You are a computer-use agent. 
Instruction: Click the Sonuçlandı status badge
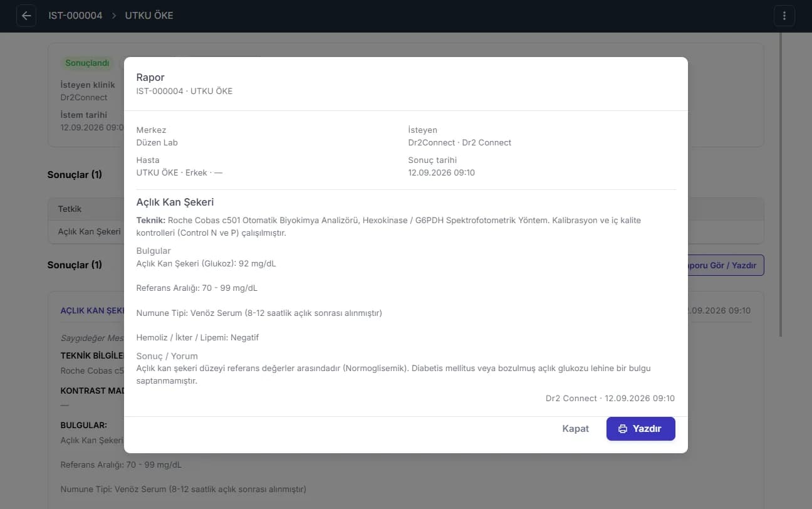pyautogui.click(x=87, y=63)
